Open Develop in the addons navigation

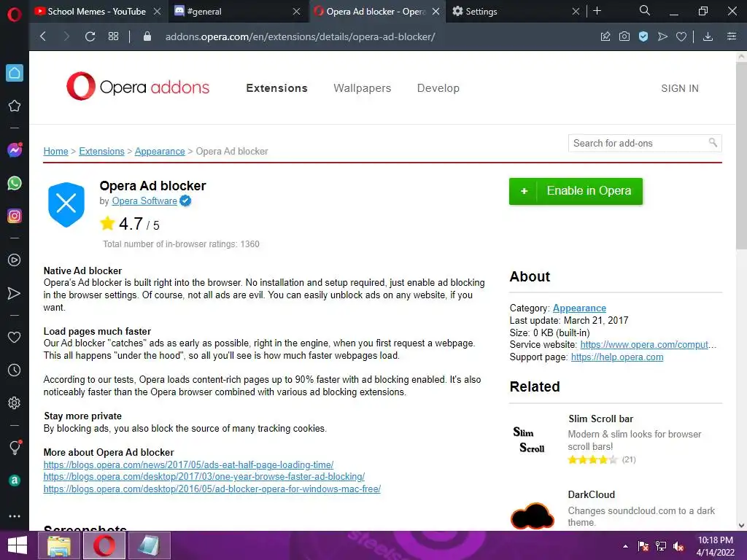[x=438, y=88]
